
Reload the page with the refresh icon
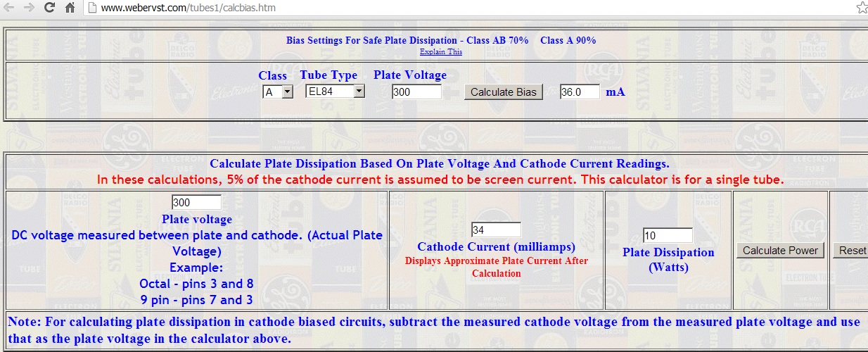pos(49,8)
